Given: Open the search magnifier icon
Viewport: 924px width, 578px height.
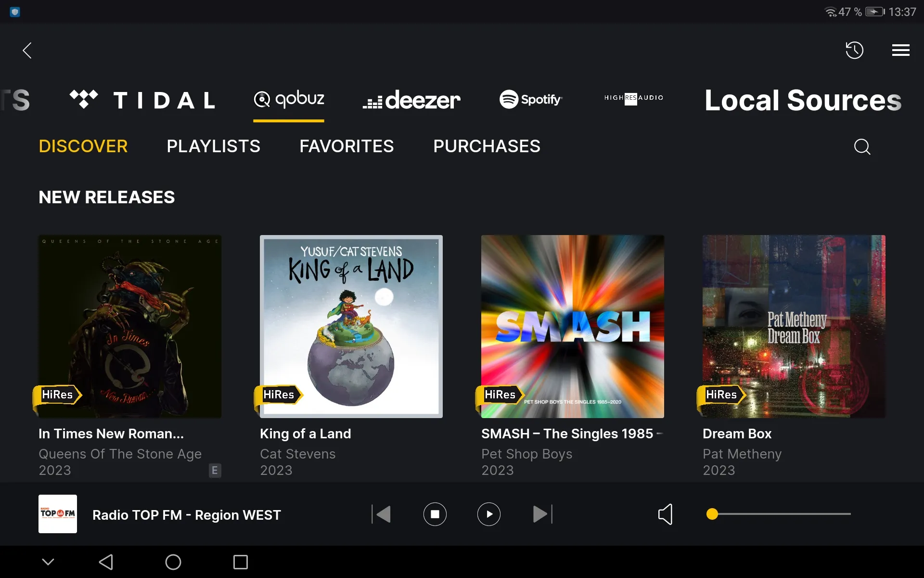Looking at the screenshot, I should point(862,146).
